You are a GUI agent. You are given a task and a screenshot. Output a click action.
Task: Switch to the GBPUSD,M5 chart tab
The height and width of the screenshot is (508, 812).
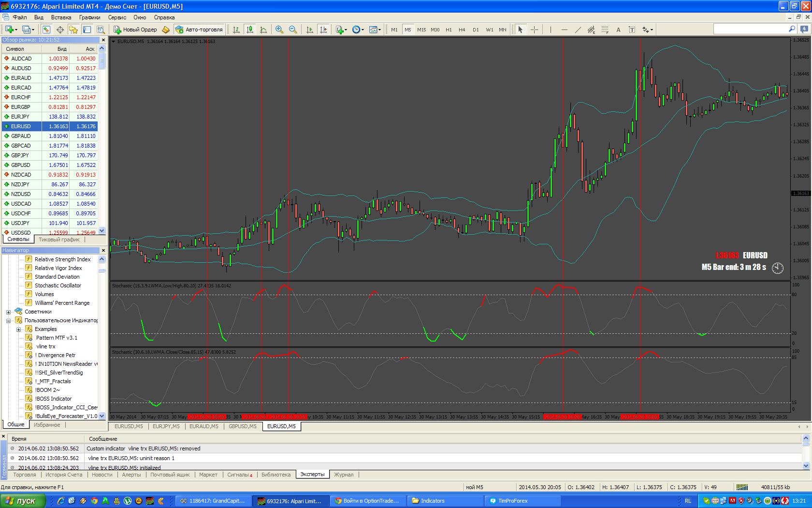click(242, 426)
